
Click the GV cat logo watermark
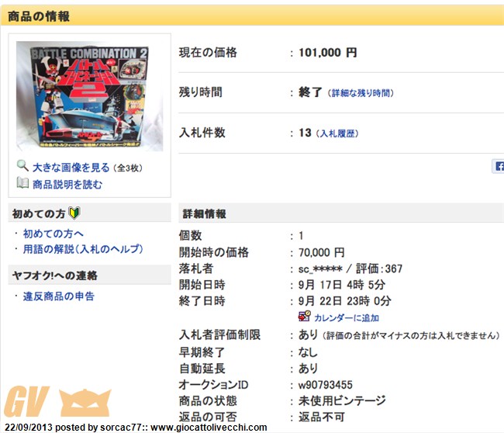57,403
